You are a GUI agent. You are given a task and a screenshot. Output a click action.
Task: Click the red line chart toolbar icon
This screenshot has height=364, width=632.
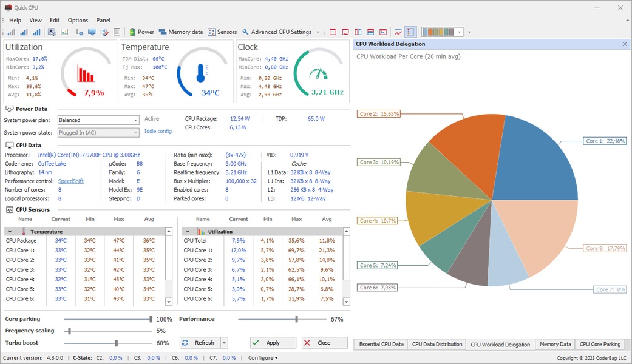click(398, 32)
